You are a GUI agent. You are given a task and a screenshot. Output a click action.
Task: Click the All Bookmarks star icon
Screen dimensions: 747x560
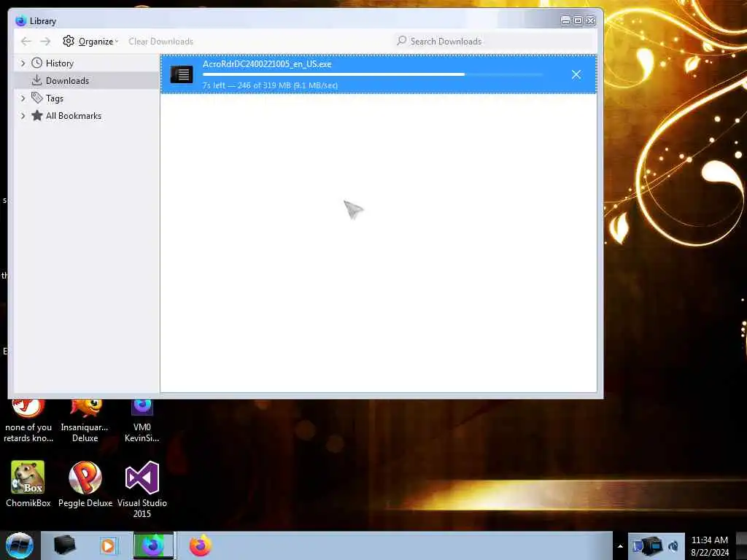[x=37, y=115]
